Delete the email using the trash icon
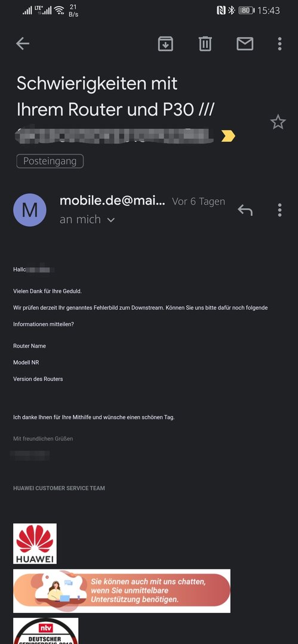This screenshot has height=644, width=298. coord(205,44)
